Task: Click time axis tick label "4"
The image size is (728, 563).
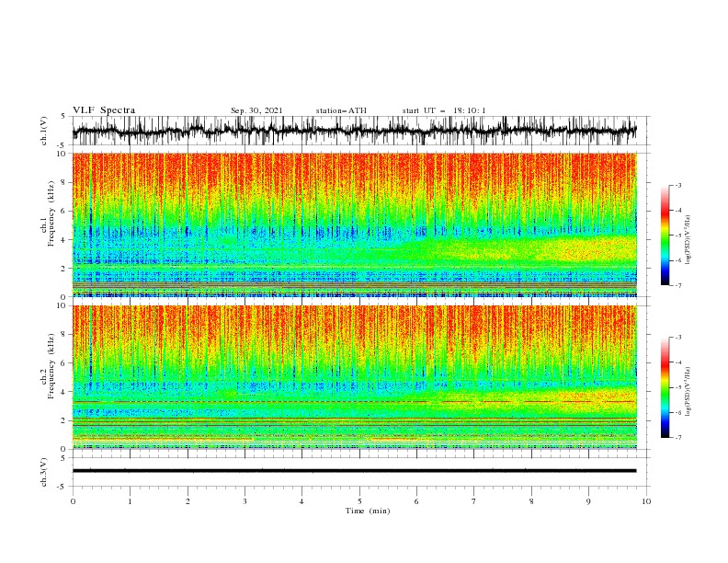Action: tap(301, 501)
